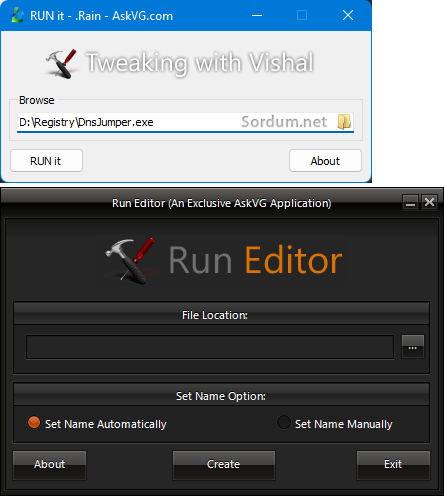444x496 pixels.
Task: Click the 'File Location:' header text
Action: [x=215, y=315]
